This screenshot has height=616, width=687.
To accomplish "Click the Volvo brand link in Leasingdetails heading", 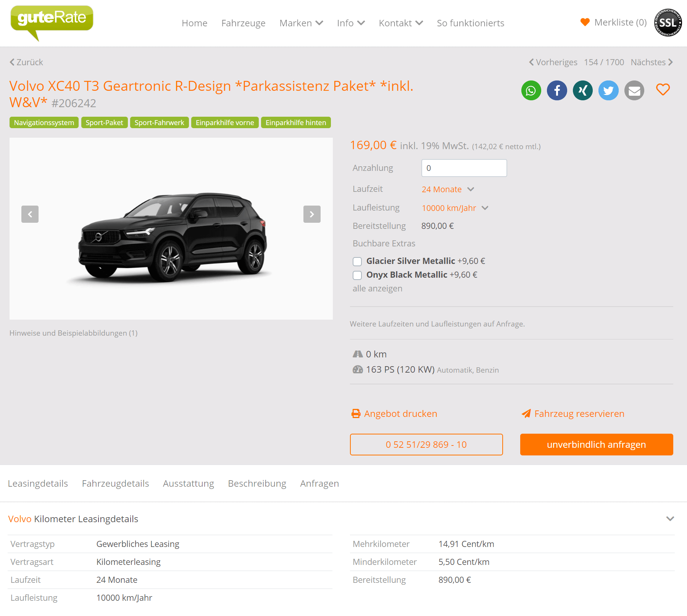I will (20, 519).
